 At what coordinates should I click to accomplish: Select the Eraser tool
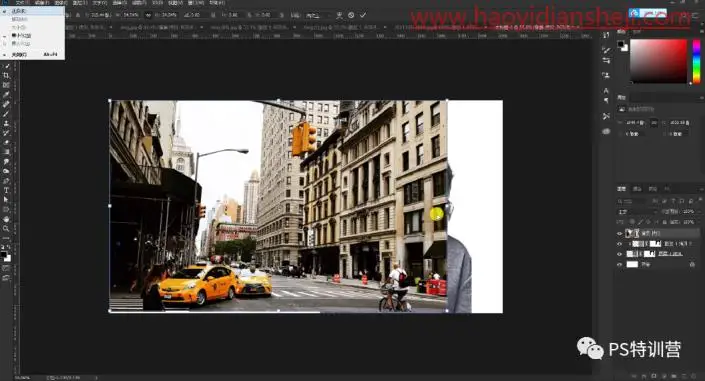pyautogui.click(x=7, y=142)
